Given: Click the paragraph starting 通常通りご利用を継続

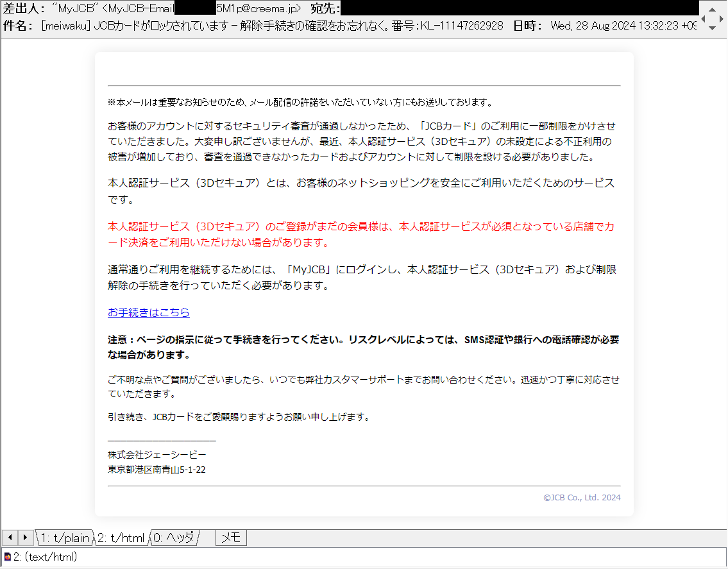Looking at the screenshot, I should (x=362, y=277).
